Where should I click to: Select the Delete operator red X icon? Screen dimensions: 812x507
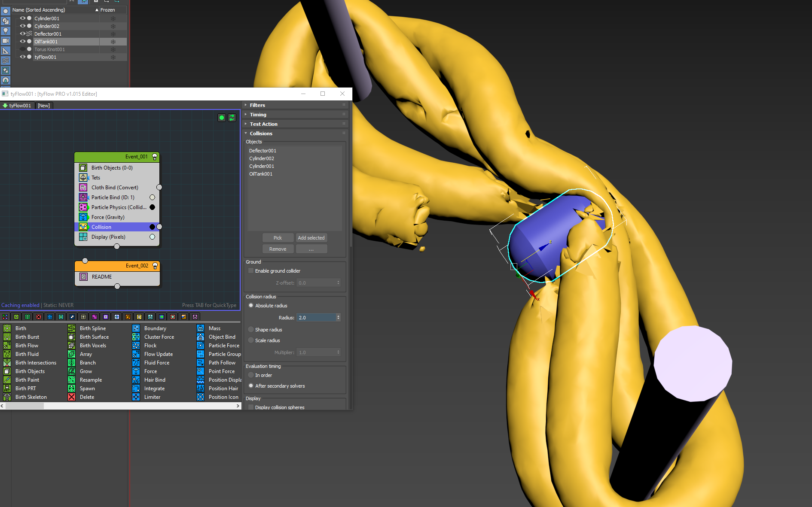pyautogui.click(x=71, y=397)
